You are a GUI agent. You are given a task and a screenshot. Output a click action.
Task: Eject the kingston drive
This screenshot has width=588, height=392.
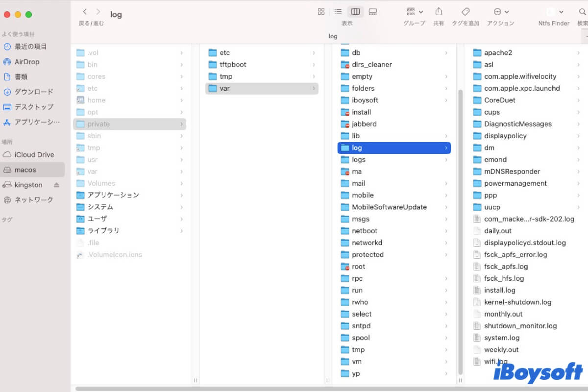pyautogui.click(x=56, y=185)
